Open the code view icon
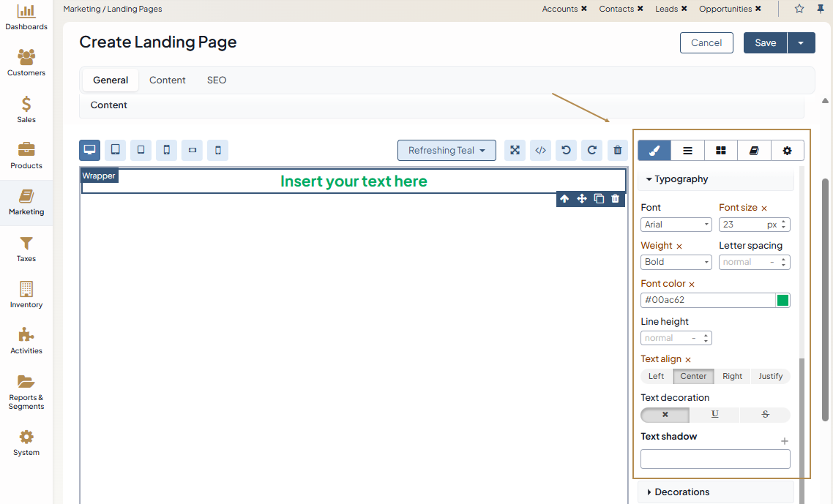Viewport: 833px width, 504px height. point(541,151)
